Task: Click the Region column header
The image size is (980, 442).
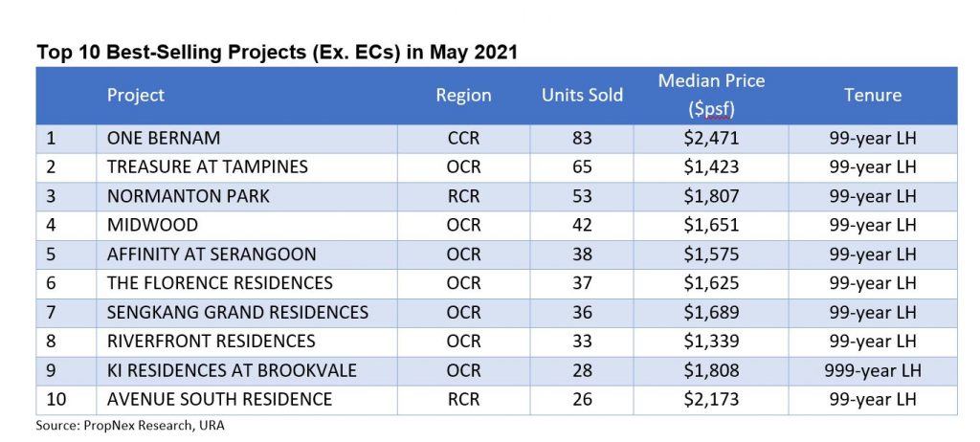Action: pos(463,96)
